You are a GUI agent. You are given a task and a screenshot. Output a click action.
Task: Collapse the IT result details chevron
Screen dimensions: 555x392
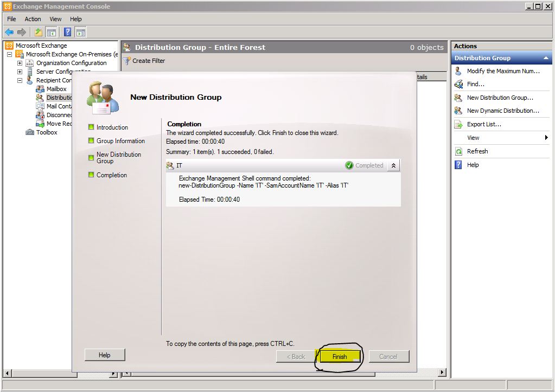(393, 165)
